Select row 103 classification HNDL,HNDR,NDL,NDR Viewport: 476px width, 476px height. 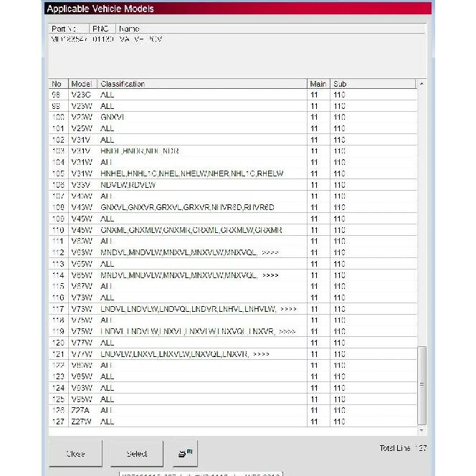click(233, 151)
